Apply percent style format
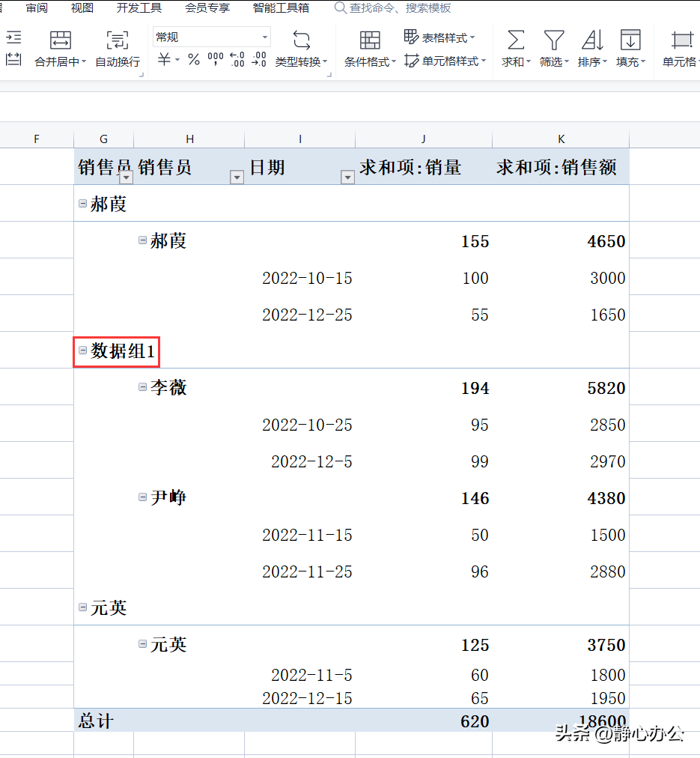The image size is (700, 758). click(194, 59)
